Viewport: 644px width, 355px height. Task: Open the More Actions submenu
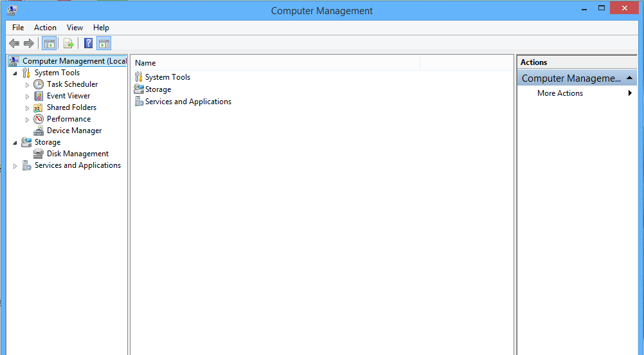[560, 93]
